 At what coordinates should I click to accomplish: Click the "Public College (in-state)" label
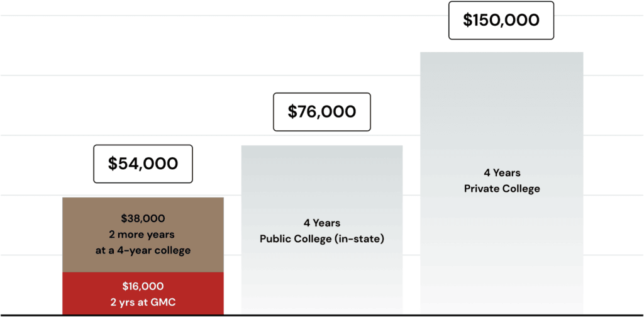coord(321,239)
